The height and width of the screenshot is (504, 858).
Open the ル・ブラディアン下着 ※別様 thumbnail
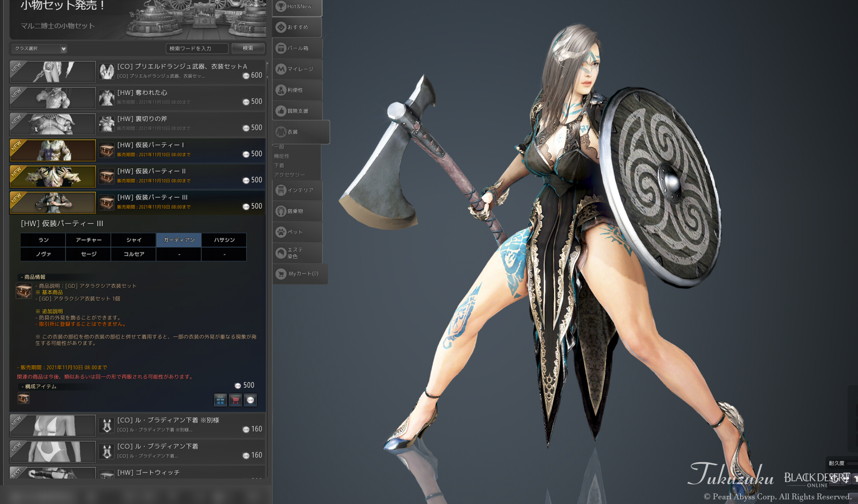53,425
